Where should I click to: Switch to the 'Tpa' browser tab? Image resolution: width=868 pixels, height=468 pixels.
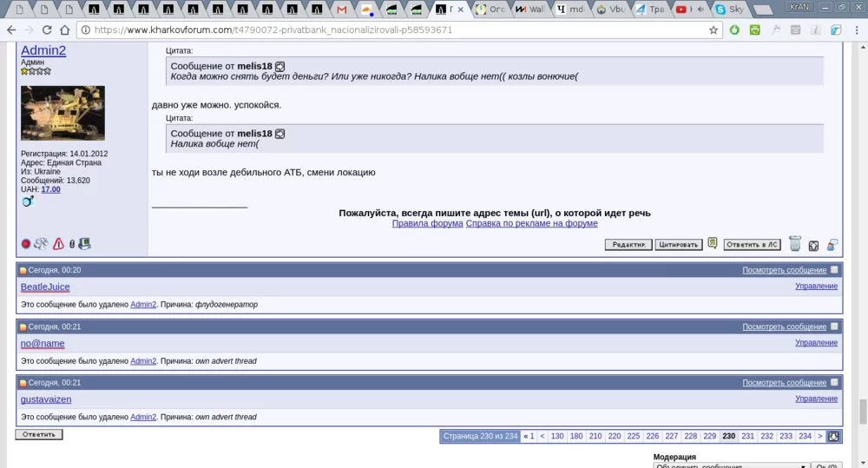pos(650,10)
